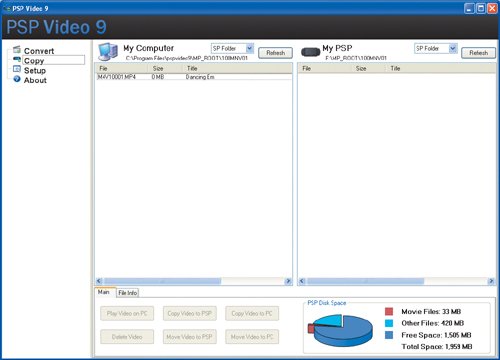Sort My PSP list by File column
Viewport: 500px width, 360px height.
(x=324, y=68)
